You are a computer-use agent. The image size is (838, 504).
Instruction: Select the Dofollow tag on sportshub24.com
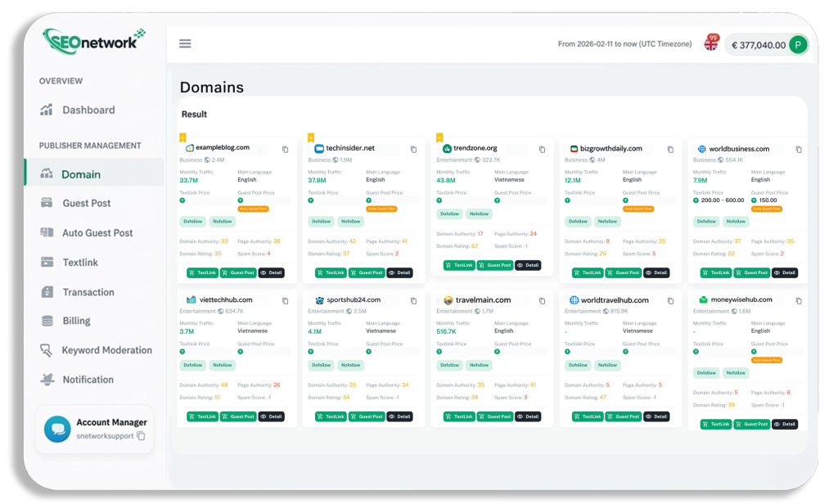pos(321,365)
